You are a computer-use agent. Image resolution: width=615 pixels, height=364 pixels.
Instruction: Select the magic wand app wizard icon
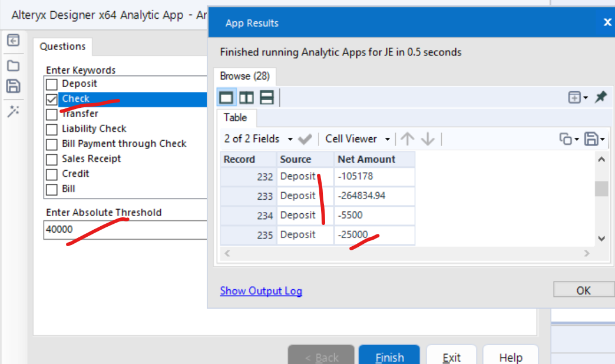point(13,109)
